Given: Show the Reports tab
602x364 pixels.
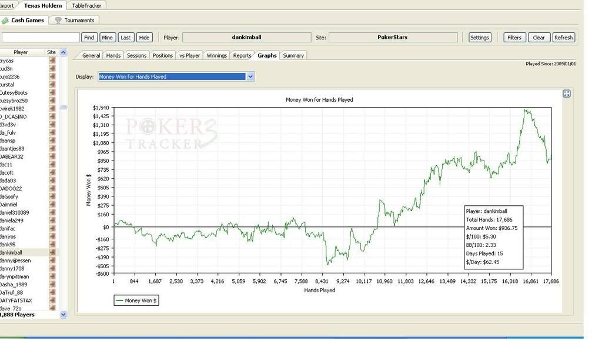Looking at the screenshot, I should coord(242,55).
